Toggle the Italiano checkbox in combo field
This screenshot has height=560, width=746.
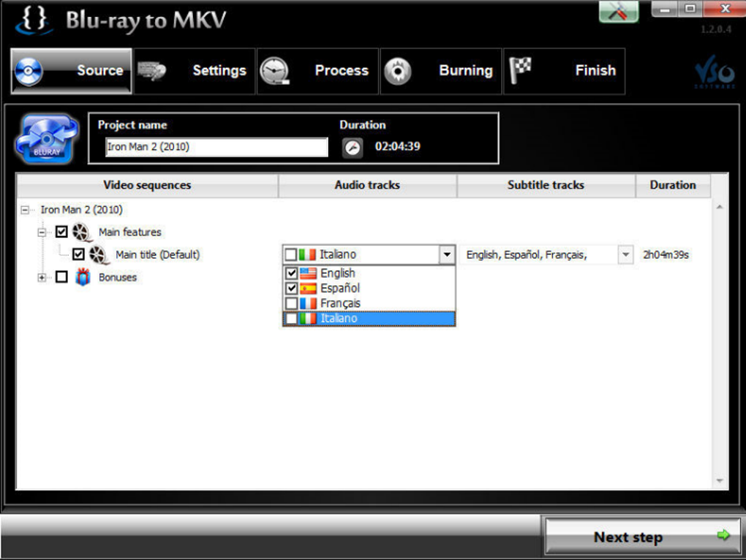click(x=290, y=255)
